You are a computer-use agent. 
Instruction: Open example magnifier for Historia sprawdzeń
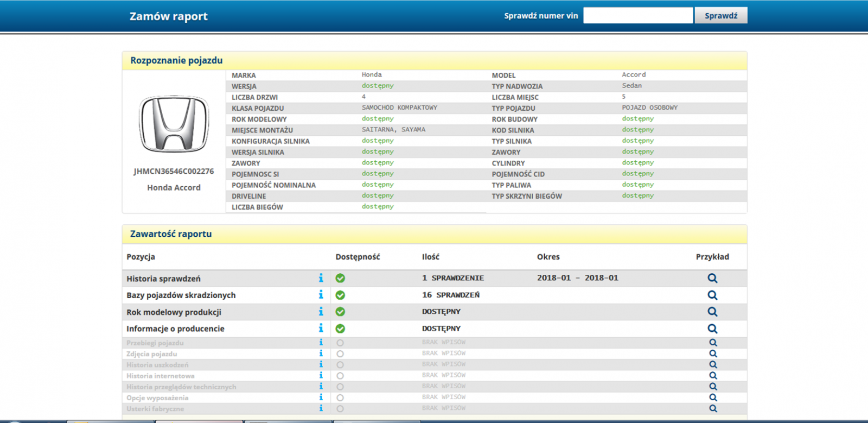pyautogui.click(x=712, y=278)
